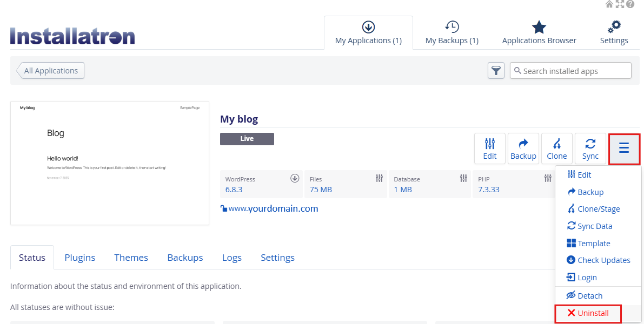This screenshot has height=324, width=644.
Task: Go back to All Applications
Action: pyautogui.click(x=50, y=71)
